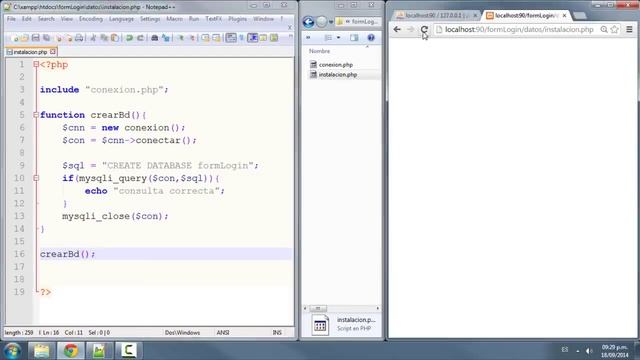
Task: Open the Encoding menu
Action: [91, 19]
